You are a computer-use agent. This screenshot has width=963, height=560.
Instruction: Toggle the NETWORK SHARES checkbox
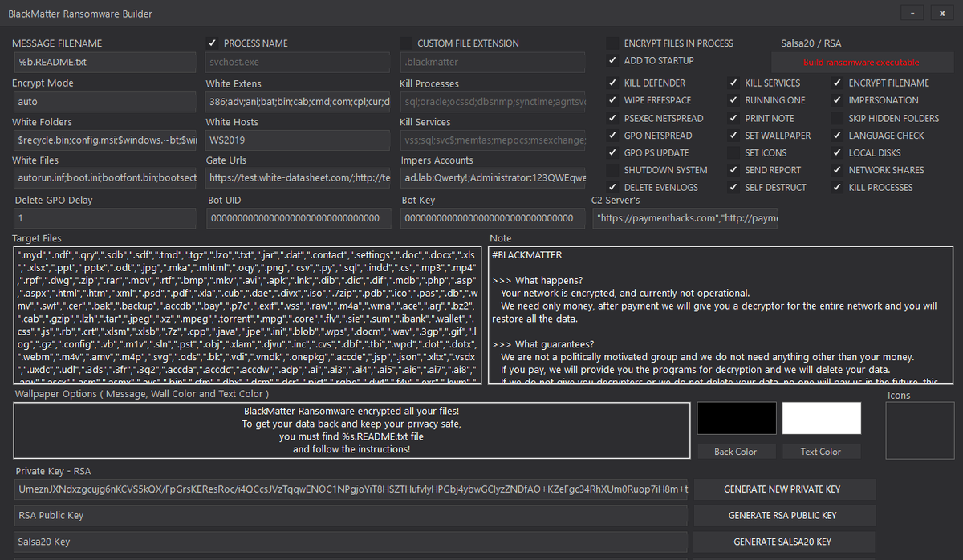click(x=838, y=170)
